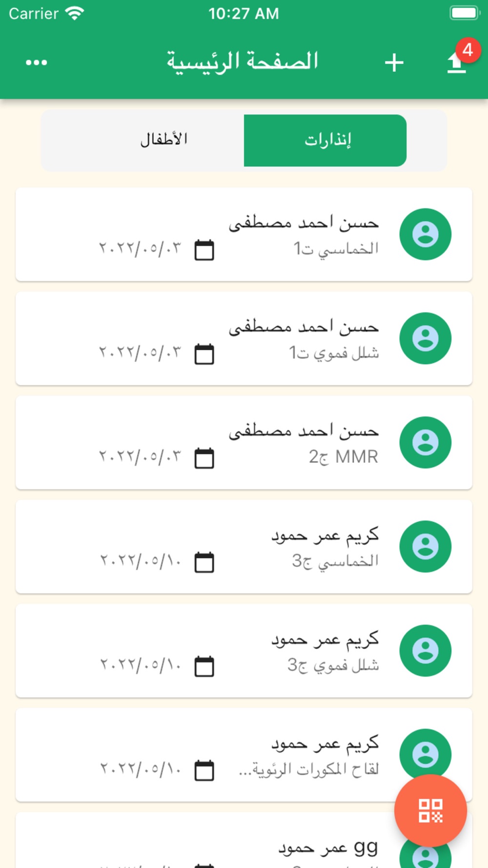Viewport: 488px width, 868px height.
Task: Tap calendar icon on لقاح المكورات الرئوية alert
Action: 204,770
